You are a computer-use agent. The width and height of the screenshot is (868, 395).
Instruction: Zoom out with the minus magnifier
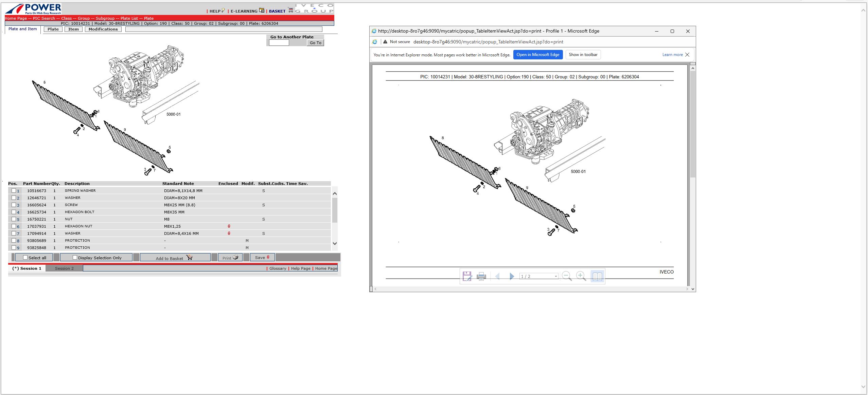coord(567,276)
